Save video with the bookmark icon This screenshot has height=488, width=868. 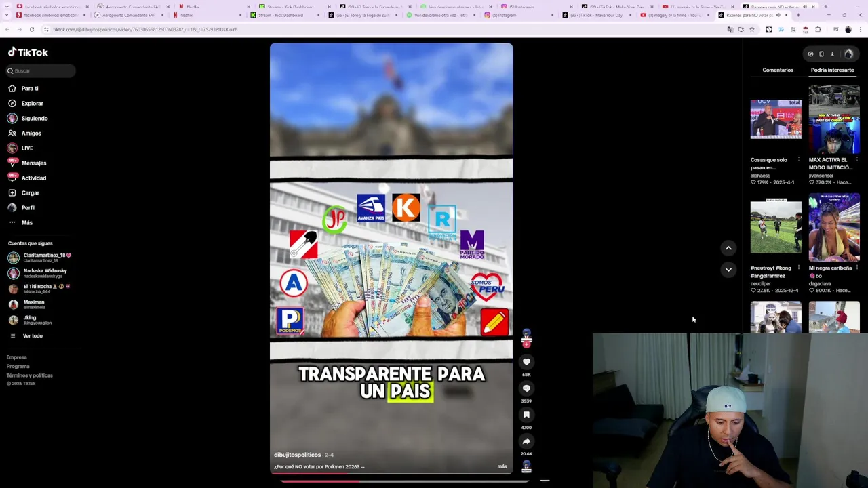pos(526,415)
